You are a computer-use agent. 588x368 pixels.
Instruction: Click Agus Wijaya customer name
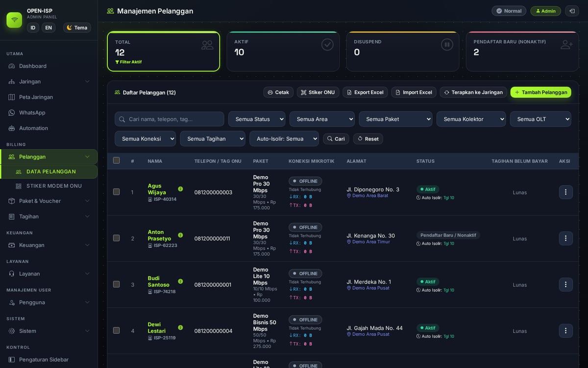point(157,189)
